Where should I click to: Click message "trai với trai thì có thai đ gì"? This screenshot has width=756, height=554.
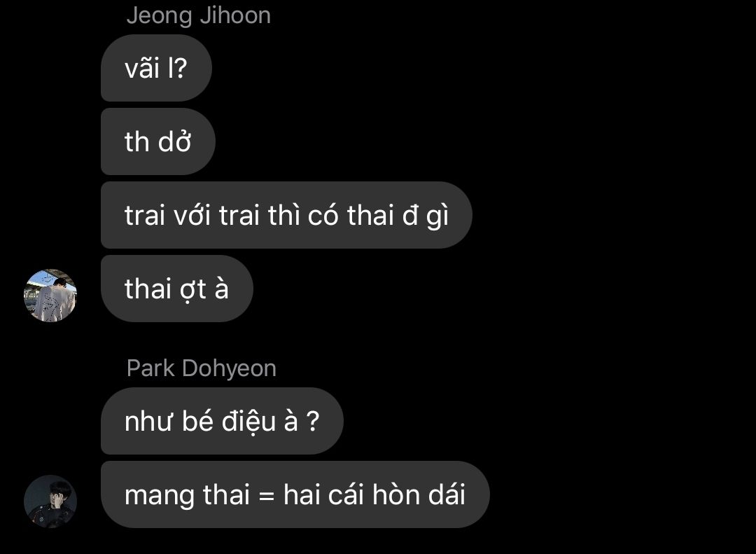286,215
